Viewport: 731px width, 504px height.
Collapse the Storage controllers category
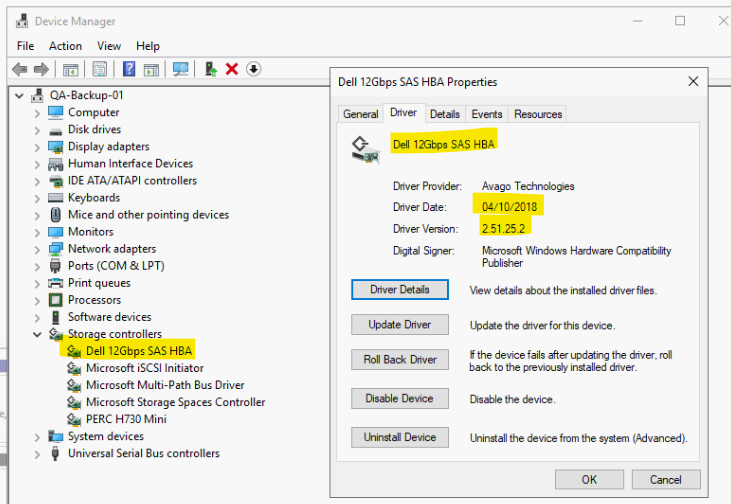click(x=38, y=334)
